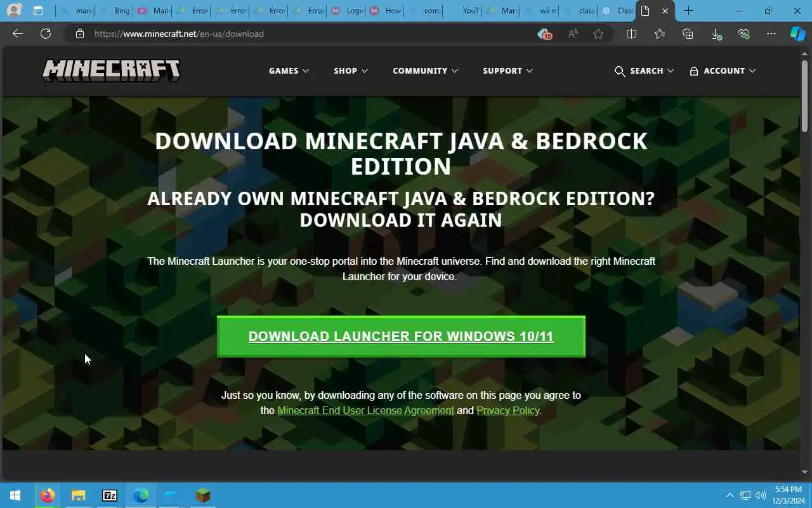Viewport: 812px width, 508px height.
Task: Open the Windows Start menu
Action: tap(15, 495)
